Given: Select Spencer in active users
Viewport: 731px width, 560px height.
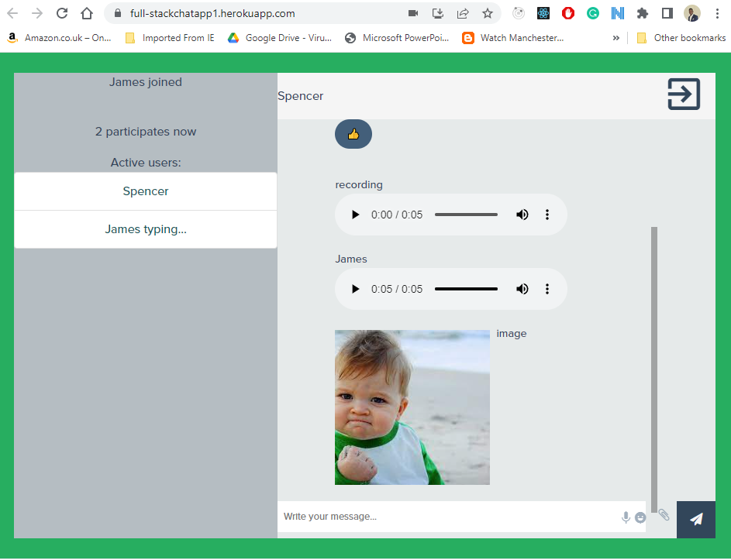Looking at the screenshot, I should [146, 191].
